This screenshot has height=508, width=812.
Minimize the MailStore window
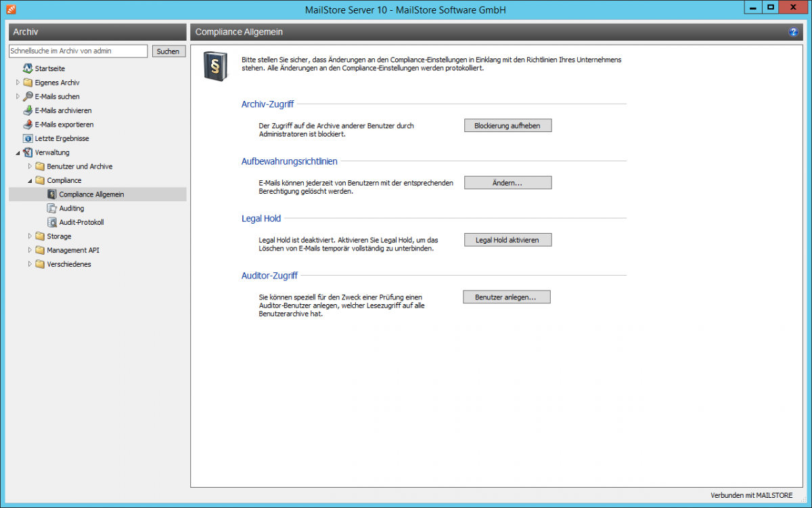[x=754, y=7]
